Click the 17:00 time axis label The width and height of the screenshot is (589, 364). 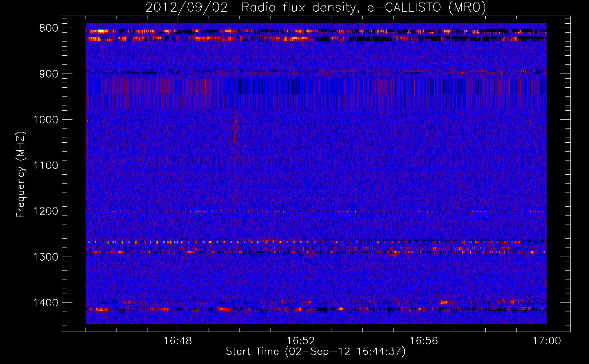[x=547, y=341]
